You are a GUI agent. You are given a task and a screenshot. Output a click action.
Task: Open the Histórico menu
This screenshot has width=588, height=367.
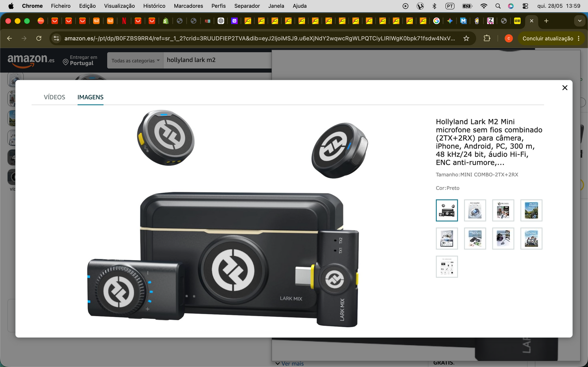click(154, 6)
